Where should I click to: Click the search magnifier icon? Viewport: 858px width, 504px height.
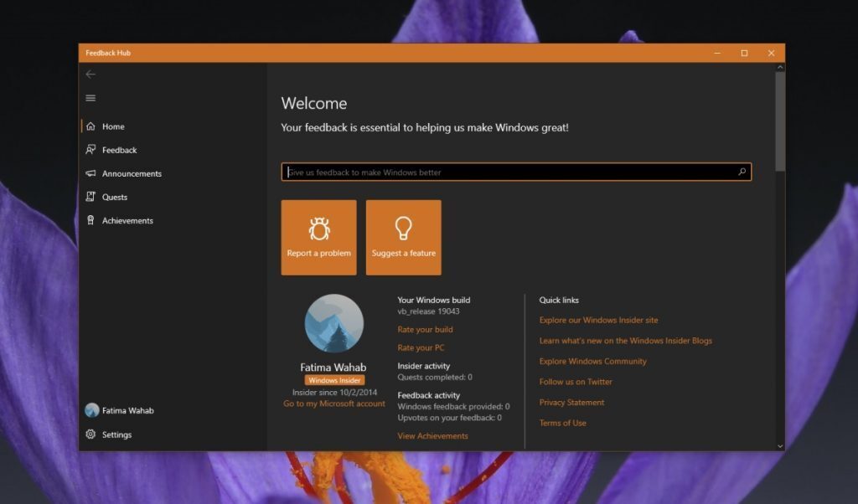pyautogui.click(x=742, y=172)
